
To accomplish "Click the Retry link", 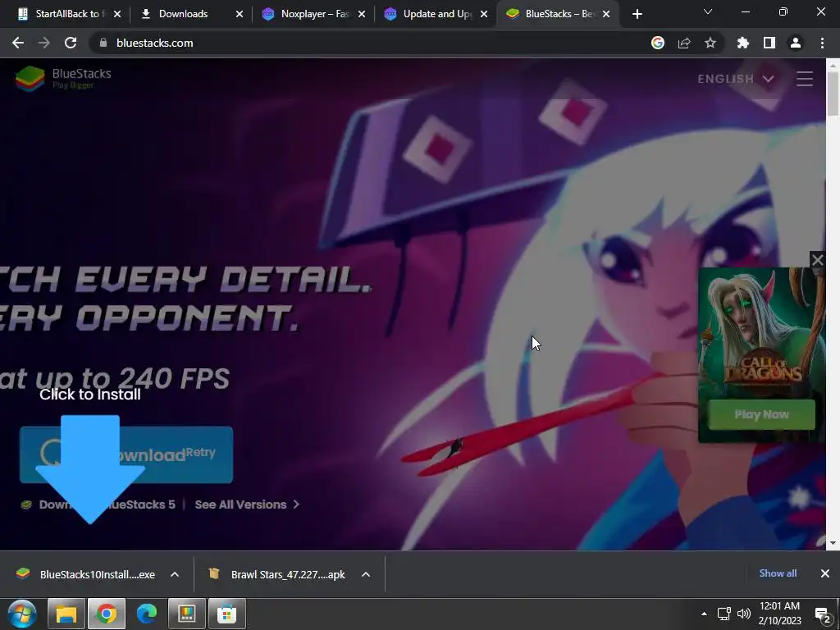I will pos(200,452).
